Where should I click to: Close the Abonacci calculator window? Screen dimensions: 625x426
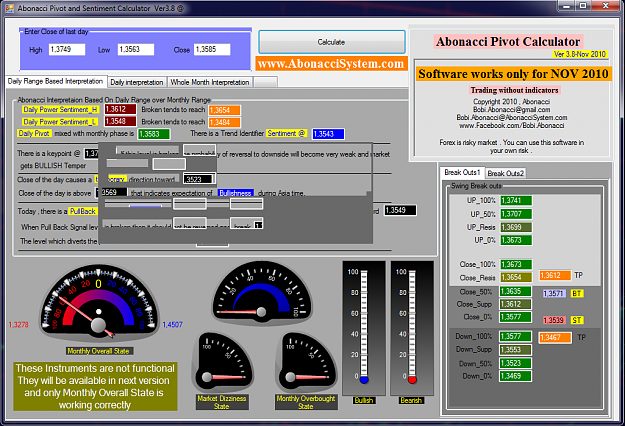pyautogui.click(x=605, y=6)
